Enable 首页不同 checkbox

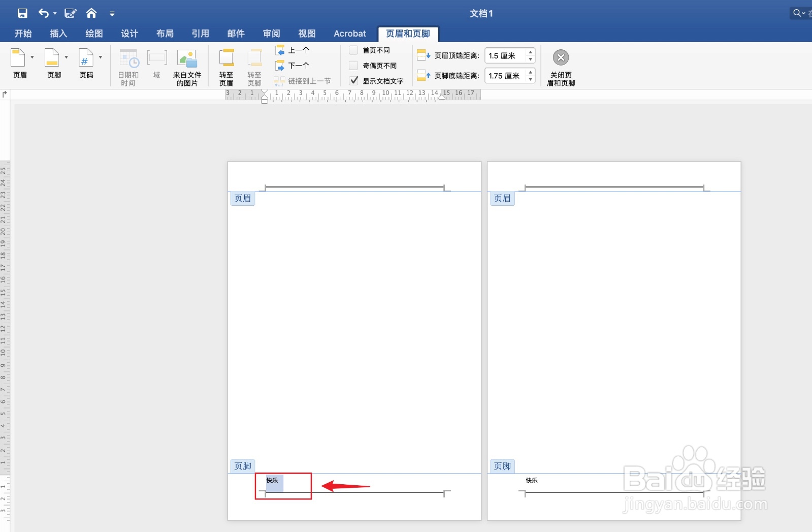pos(353,50)
